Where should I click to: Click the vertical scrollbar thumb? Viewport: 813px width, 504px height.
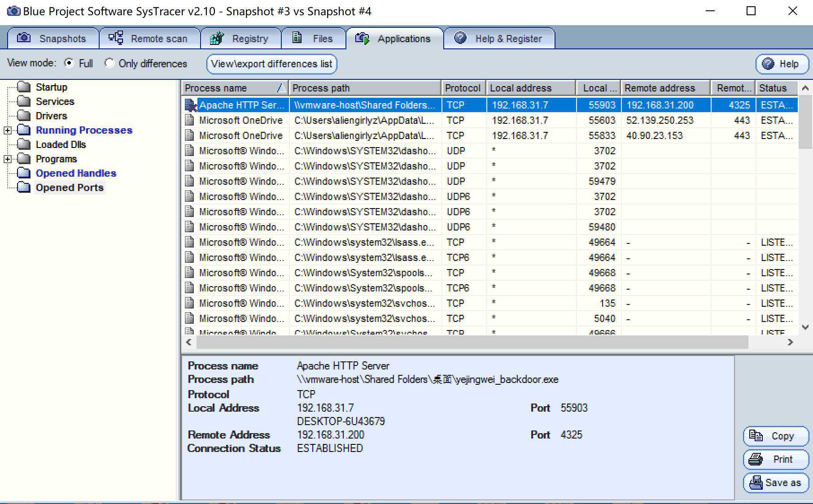click(x=805, y=122)
